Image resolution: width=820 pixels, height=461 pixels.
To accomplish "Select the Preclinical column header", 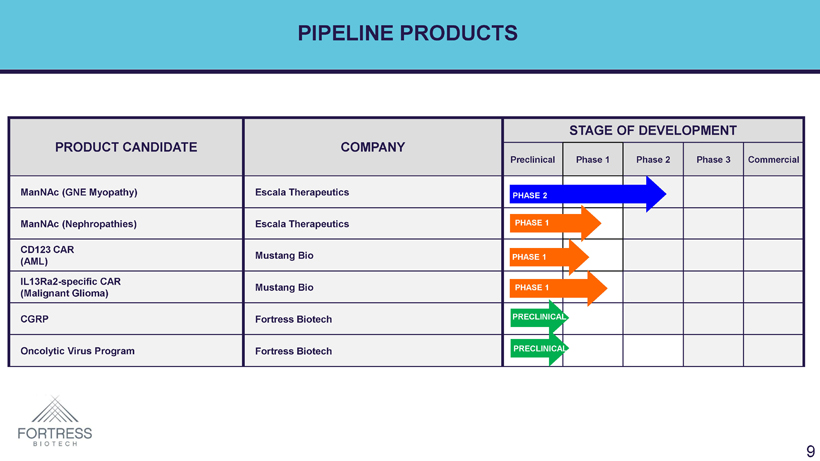I will pyautogui.click(x=532, y=160).
